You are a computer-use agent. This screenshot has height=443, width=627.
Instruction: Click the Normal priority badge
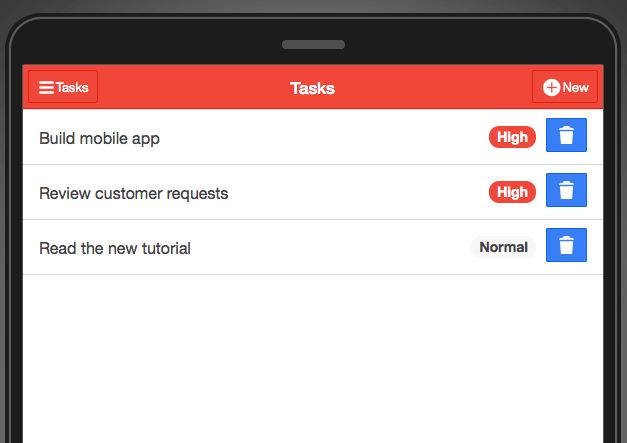[503, 247]
